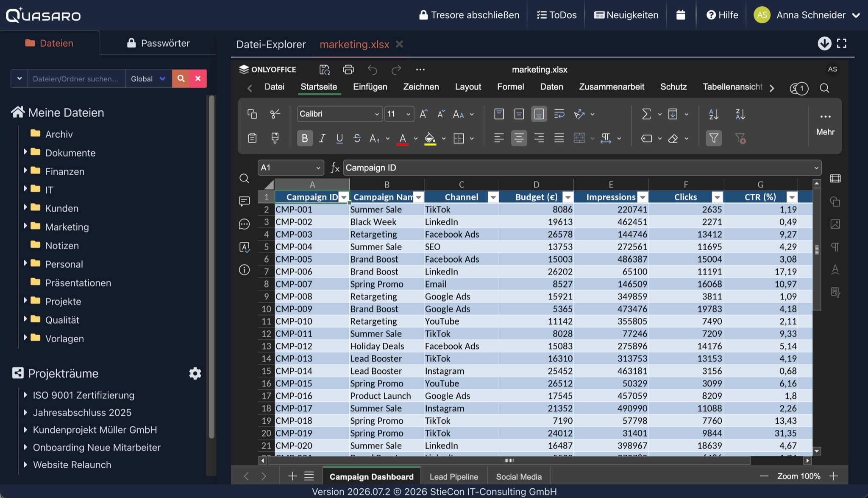Toggle Align Center horizontal alignment
868x498 pixels.
pos(519,138)
